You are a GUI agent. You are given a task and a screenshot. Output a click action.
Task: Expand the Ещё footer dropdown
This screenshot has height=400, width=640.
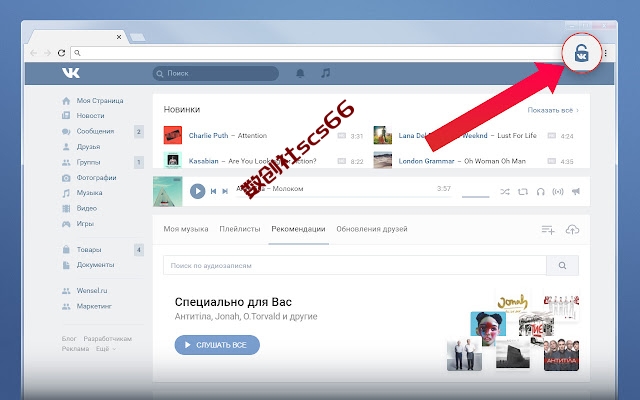pyautogui.click(x=106, y=349)
